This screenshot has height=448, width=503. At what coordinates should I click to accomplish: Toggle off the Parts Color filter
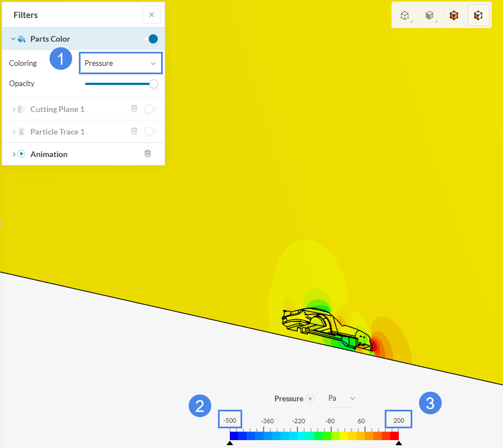[151, 39]
